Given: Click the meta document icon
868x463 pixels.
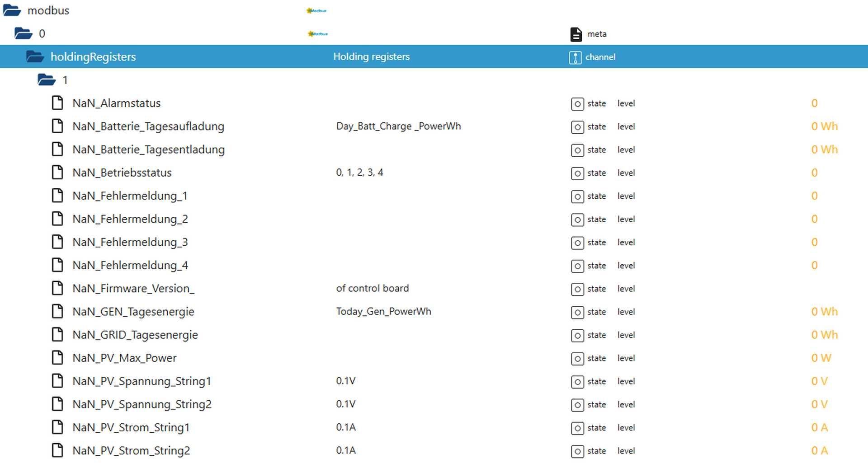Looking at the screenshot, I should pos(576,34).
